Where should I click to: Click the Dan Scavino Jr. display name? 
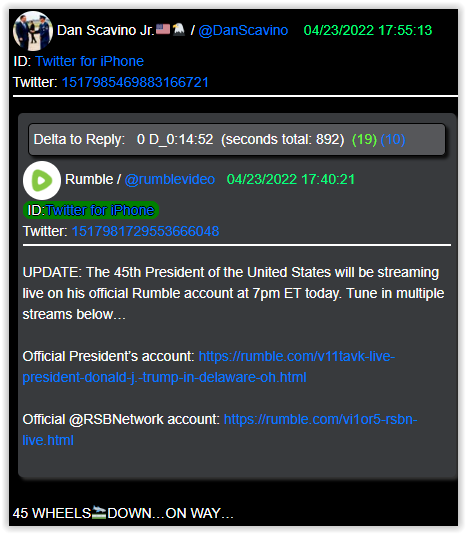tap(106, 30)
